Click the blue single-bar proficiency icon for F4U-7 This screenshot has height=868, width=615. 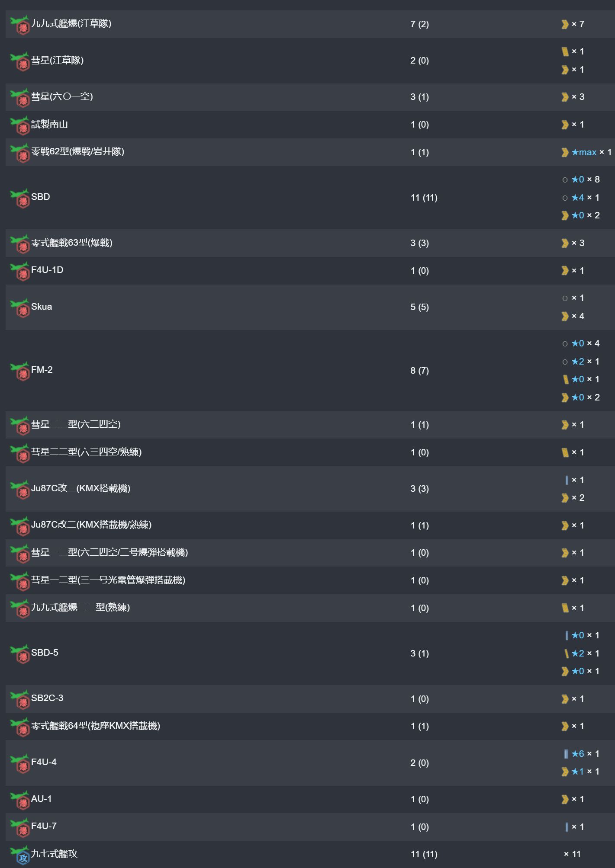(x=567, y=826)
